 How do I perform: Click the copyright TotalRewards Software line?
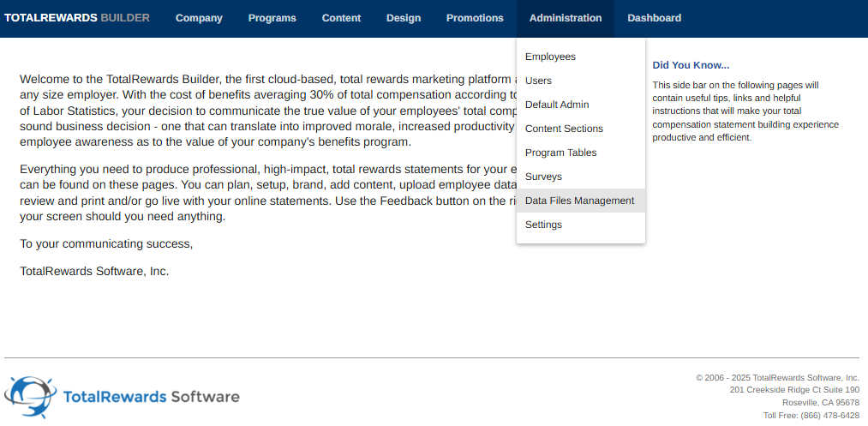click(x=777, y=377)
